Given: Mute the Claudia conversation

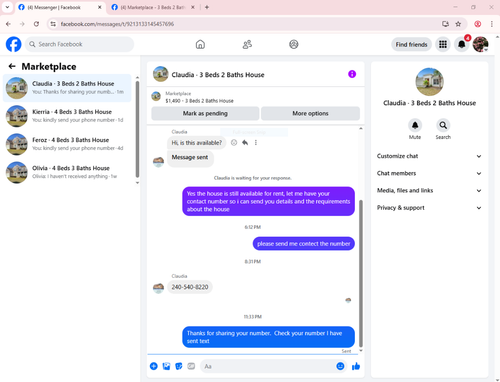Looking at the screenshot, I should click(415, 125).
